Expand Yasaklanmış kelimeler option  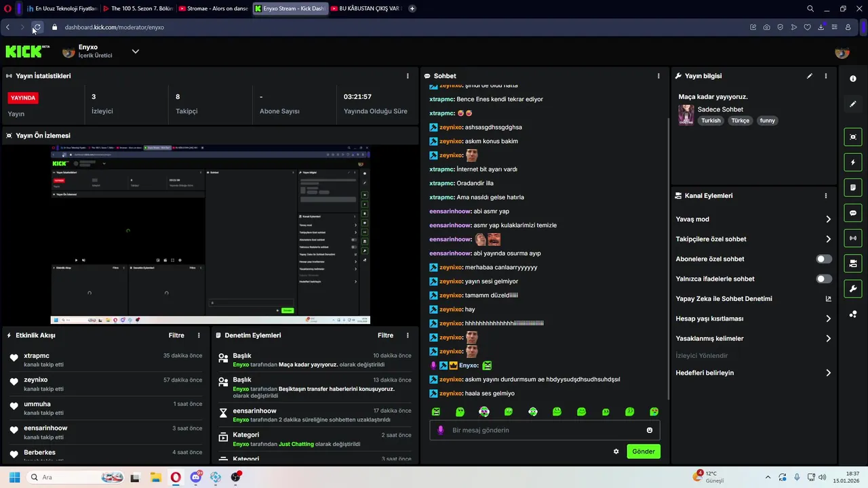753,338
